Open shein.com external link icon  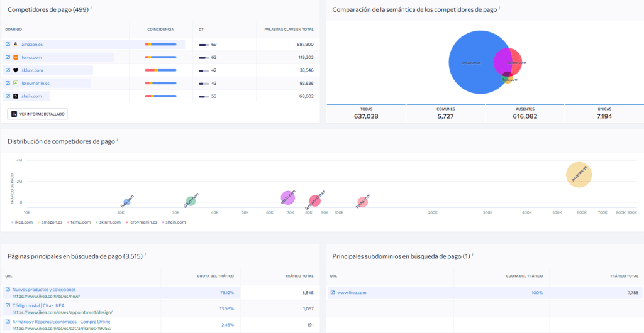[x=8, y=96]
